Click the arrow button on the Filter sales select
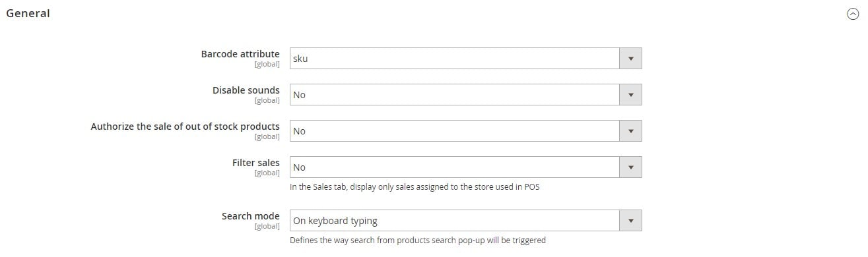Viewport: 868px width, 257px height. tap(630, 167)
